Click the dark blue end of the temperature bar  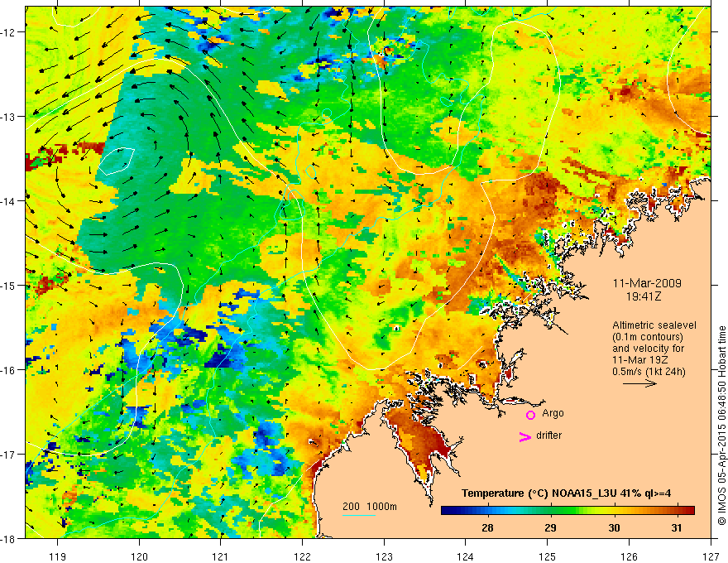click(x=448, y=511)
